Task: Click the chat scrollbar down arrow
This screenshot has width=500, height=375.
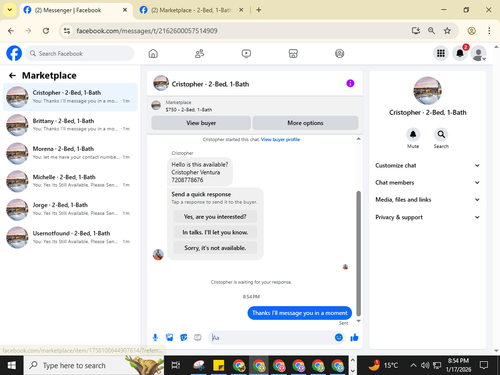Action: (x=358, y=321)
